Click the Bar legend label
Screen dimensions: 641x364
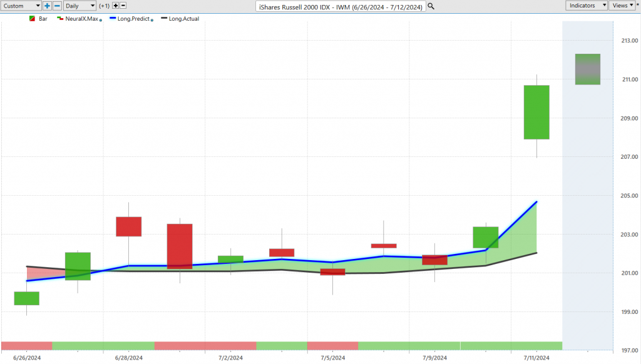tap(43, 19)
